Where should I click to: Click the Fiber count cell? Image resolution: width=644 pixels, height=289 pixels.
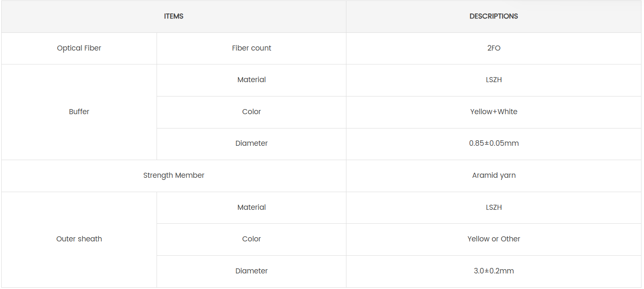point(251,48)
